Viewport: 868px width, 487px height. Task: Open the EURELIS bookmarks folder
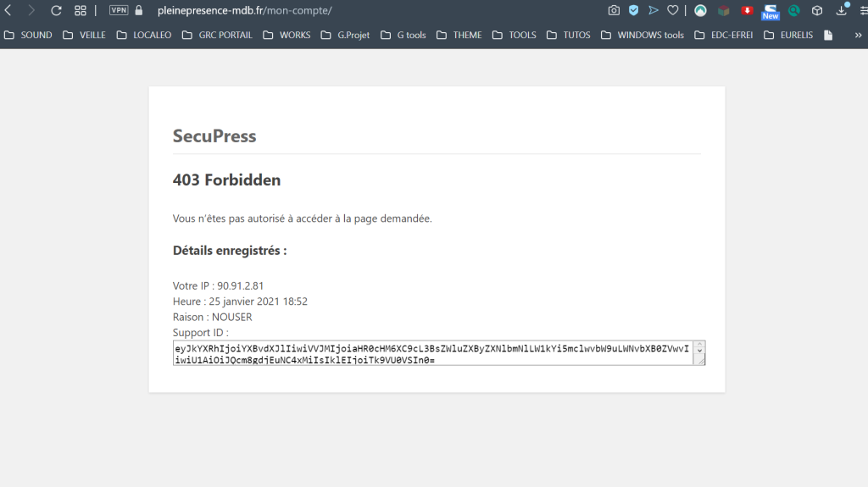(x=789, y=35)
